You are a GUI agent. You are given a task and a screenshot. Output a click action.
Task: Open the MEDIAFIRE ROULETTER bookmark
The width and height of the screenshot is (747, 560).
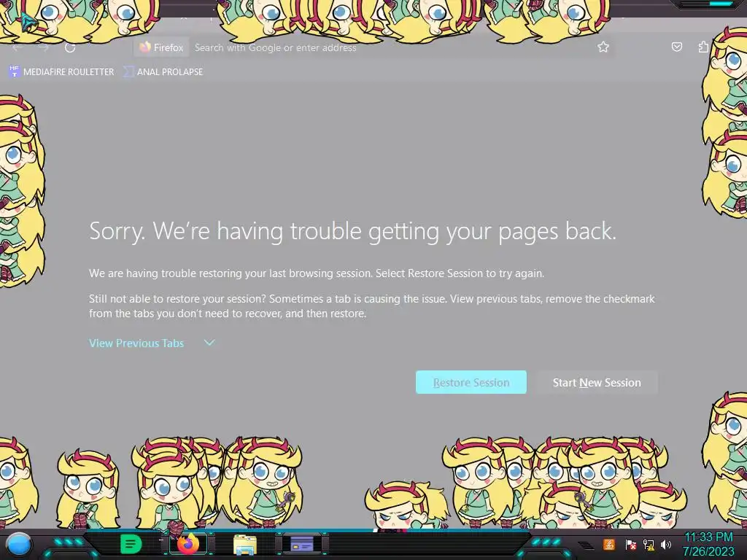pos(61,72)
